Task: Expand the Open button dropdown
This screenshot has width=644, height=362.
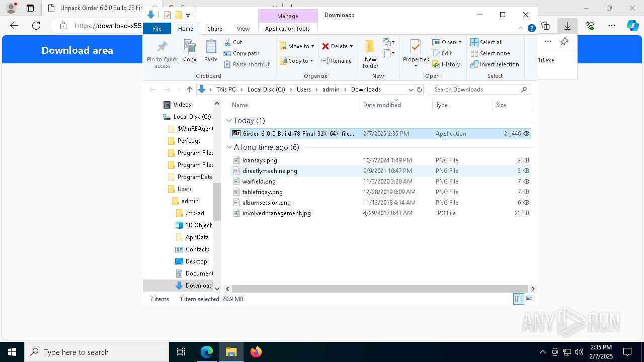Action: tap(460, 42)
